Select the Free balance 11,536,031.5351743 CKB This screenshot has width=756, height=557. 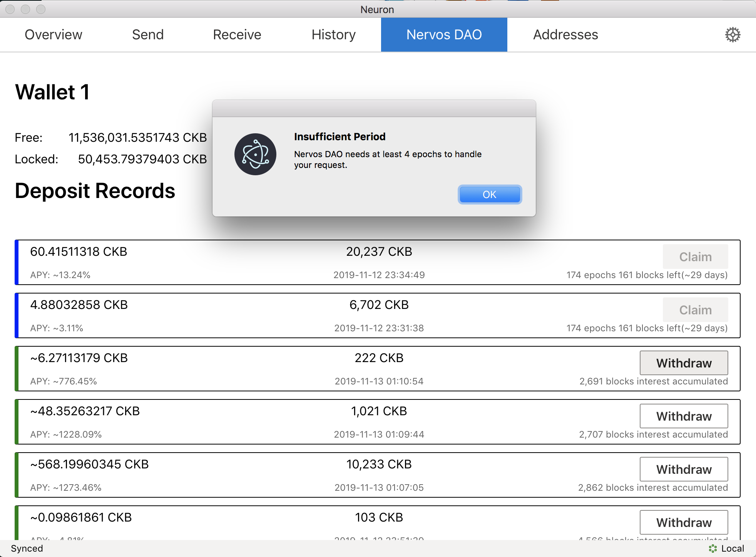coord(137,138)
